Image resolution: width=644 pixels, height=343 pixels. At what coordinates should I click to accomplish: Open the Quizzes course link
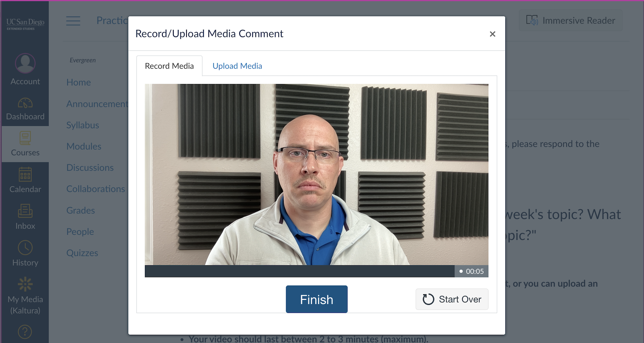point(82,253)
